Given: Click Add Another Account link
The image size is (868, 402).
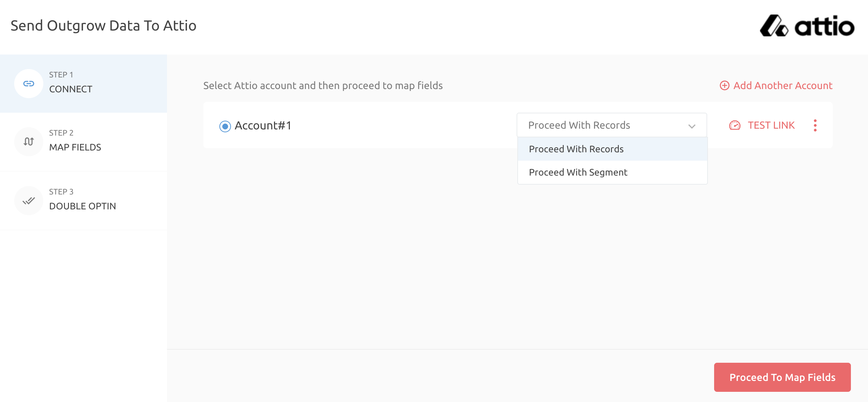Looking at the screenshot, I should (783, 85).
